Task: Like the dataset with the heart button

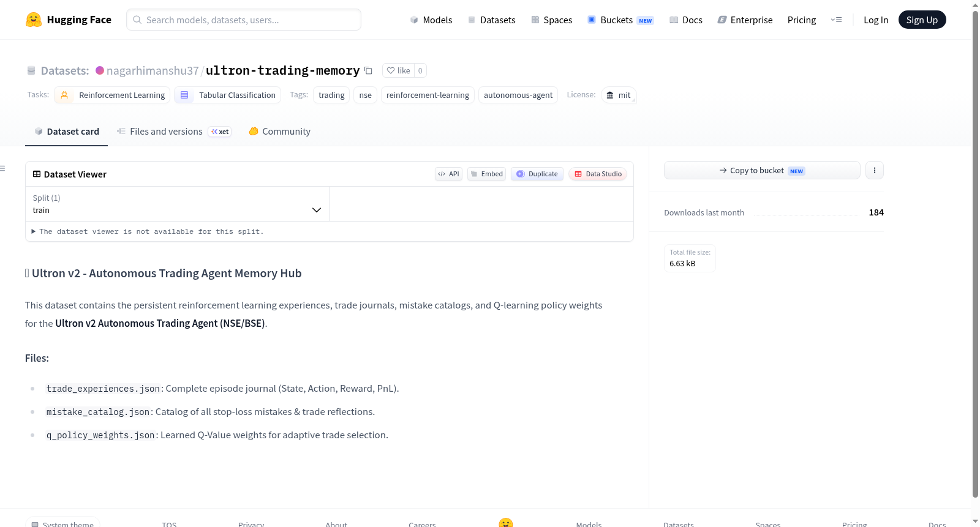Action: [398, 70]
